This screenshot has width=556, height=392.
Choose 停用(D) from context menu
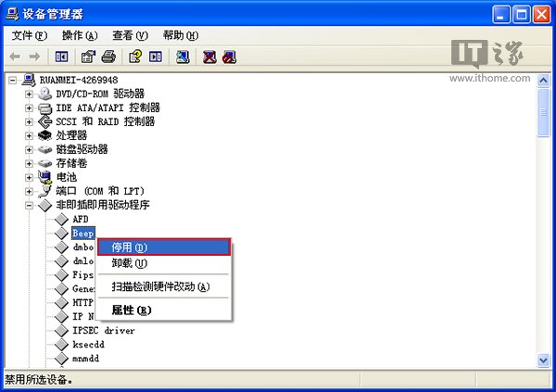click(x=164, y=247)
